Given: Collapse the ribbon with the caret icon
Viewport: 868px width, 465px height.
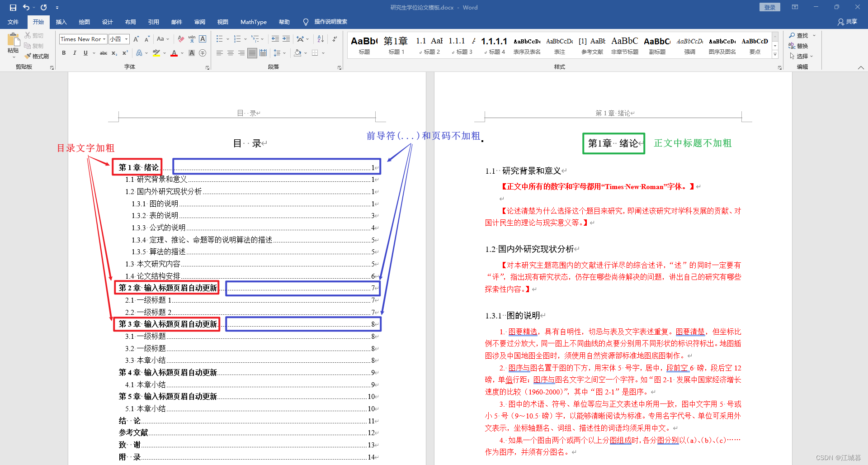Looking at the screenshot, I should [861, 67].
